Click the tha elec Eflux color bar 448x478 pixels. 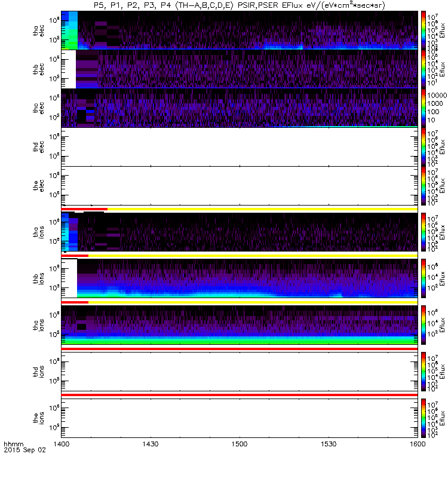tap(424, 30)
